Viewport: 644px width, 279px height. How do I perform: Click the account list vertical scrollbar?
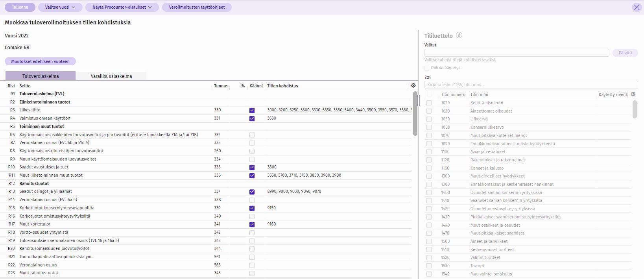point(635,109)
